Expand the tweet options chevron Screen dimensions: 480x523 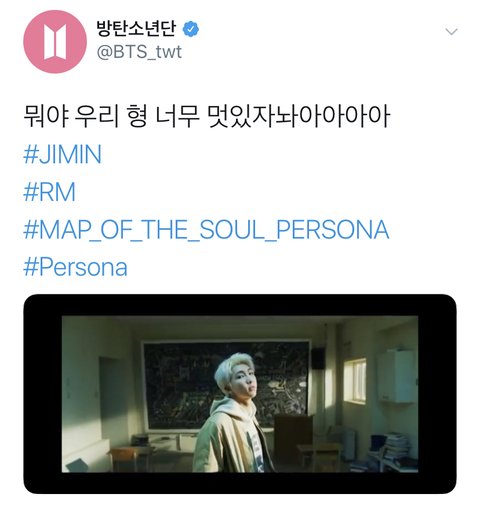(451, 32)
